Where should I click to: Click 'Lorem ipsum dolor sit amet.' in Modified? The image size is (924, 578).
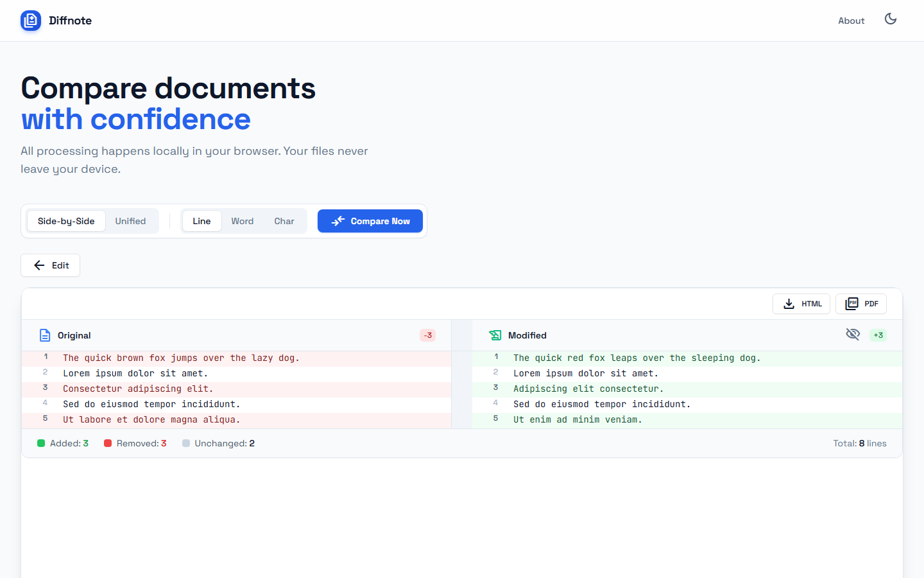click(586, 374)
